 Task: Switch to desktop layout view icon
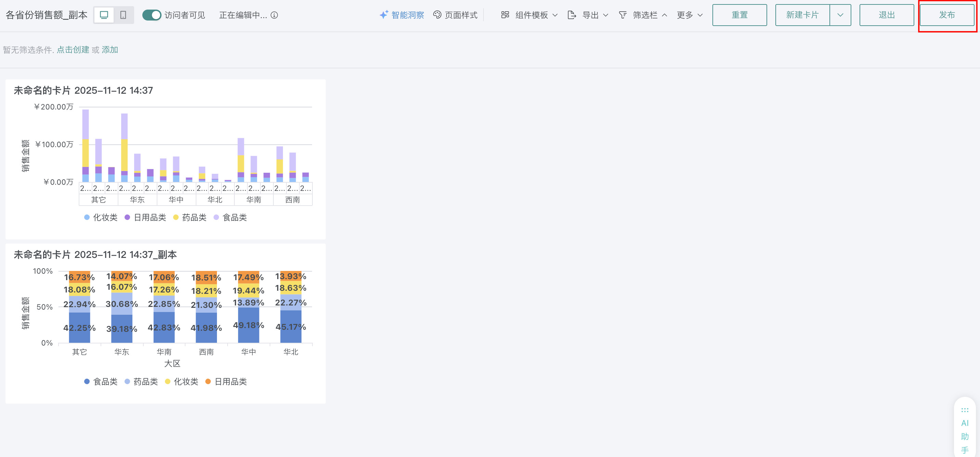pos(104,15)
